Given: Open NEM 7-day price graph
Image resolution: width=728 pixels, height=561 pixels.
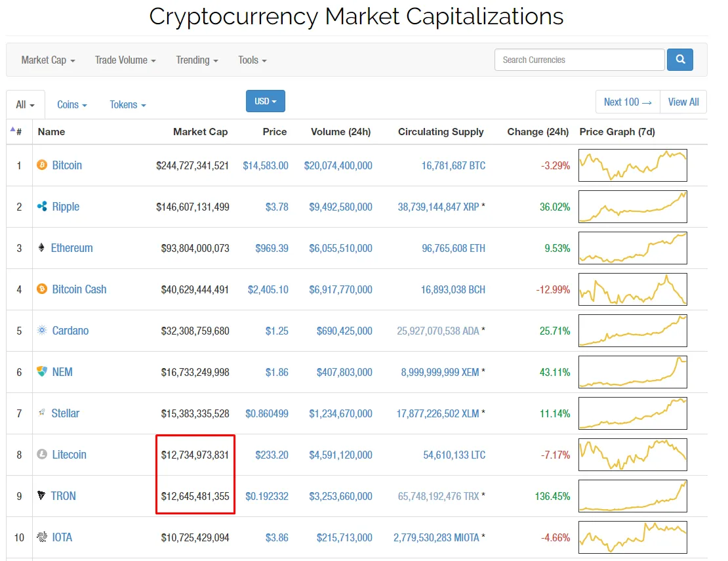Looking at the screenshot, I should pos(632,371).
